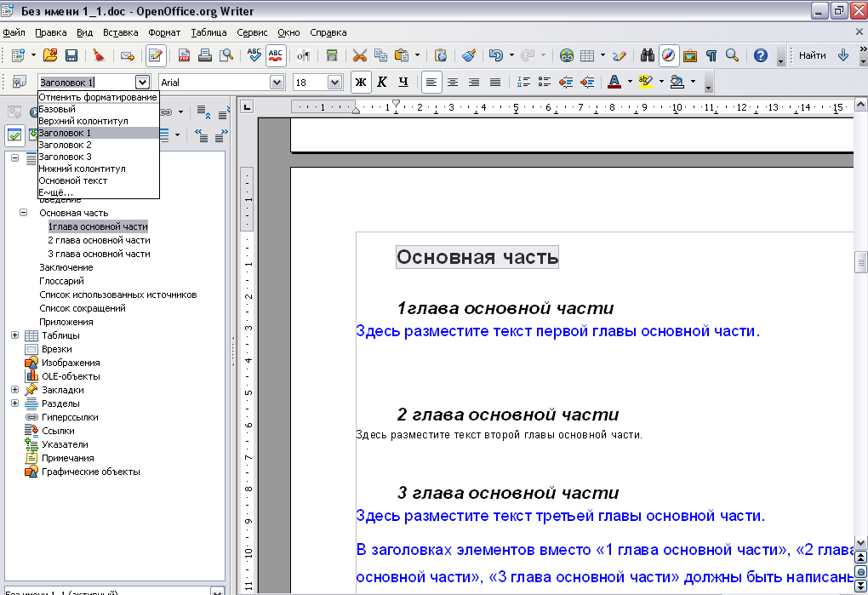
Task: Choose Заголовок 2 from style list
Action: (x=98, y=145)
